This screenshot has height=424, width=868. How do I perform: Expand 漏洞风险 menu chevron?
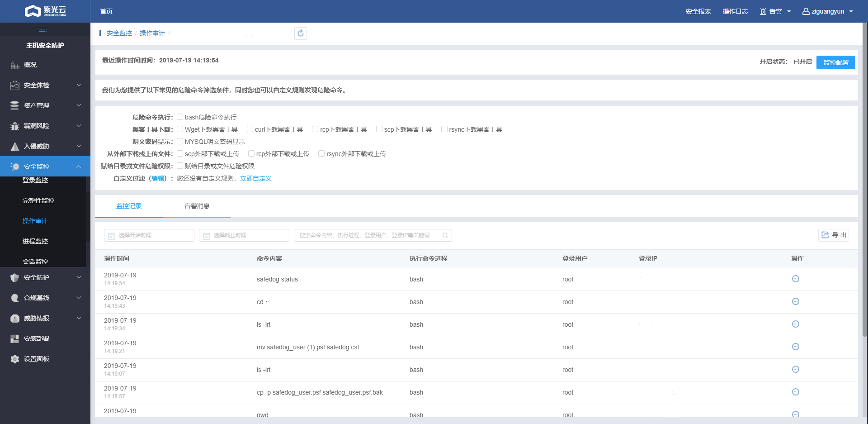79,126
